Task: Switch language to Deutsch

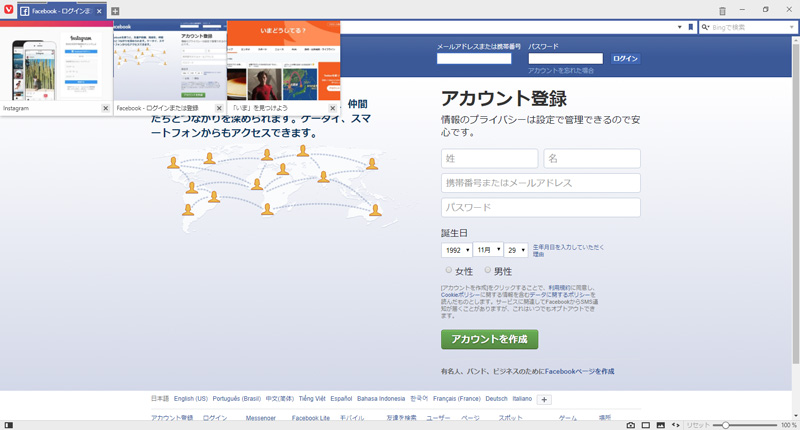Action: pos(496,399)
